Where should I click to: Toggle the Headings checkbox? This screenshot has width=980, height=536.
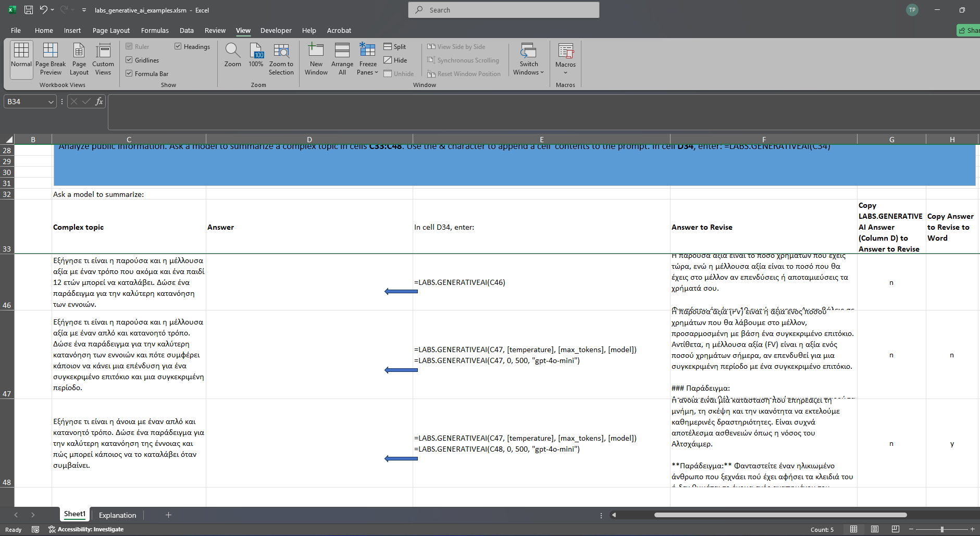point(178,47)
